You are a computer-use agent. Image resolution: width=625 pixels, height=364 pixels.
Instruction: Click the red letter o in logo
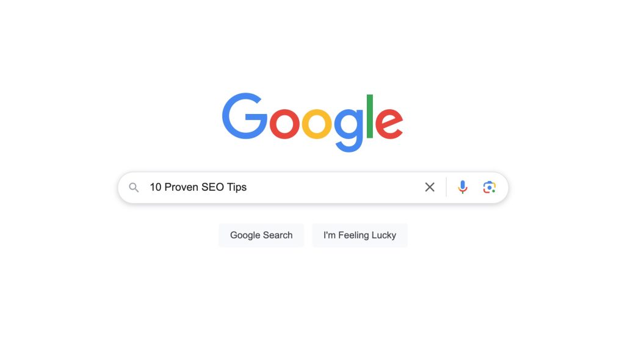pos(284,123)
